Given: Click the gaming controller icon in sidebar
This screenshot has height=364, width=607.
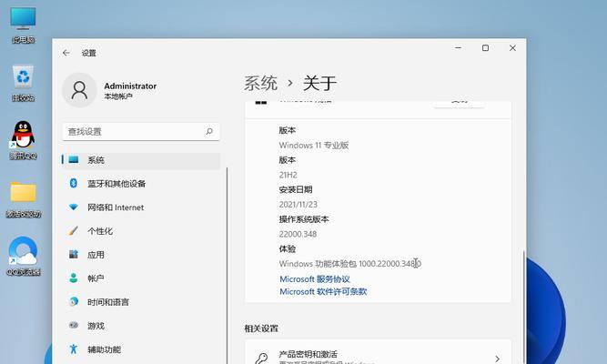Looking at the screenshot, I should 74,325.
